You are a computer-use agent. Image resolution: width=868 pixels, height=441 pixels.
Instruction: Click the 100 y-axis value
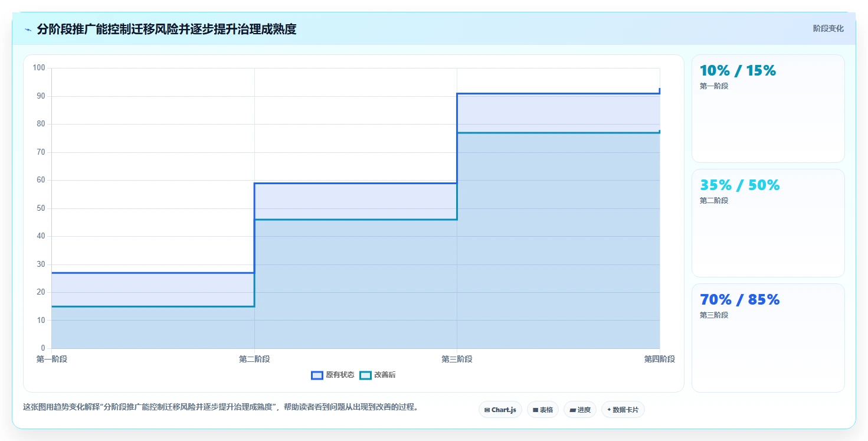[39, 68]
